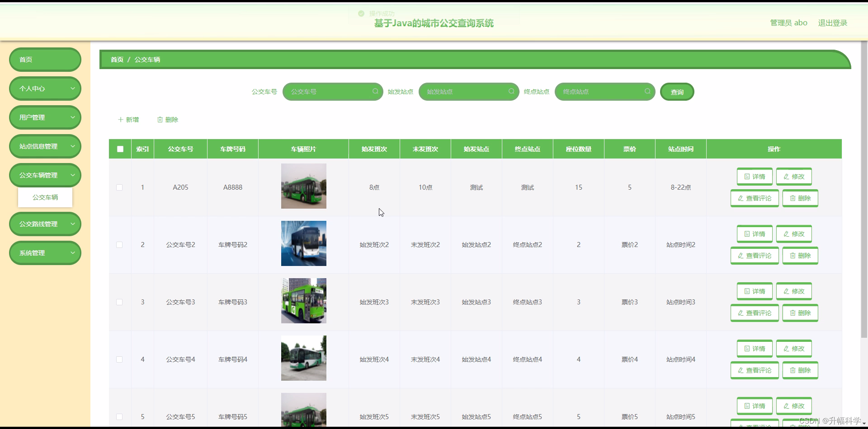Click the 查询 search button
The image size is (868, 429).
[x=677, y=92]
